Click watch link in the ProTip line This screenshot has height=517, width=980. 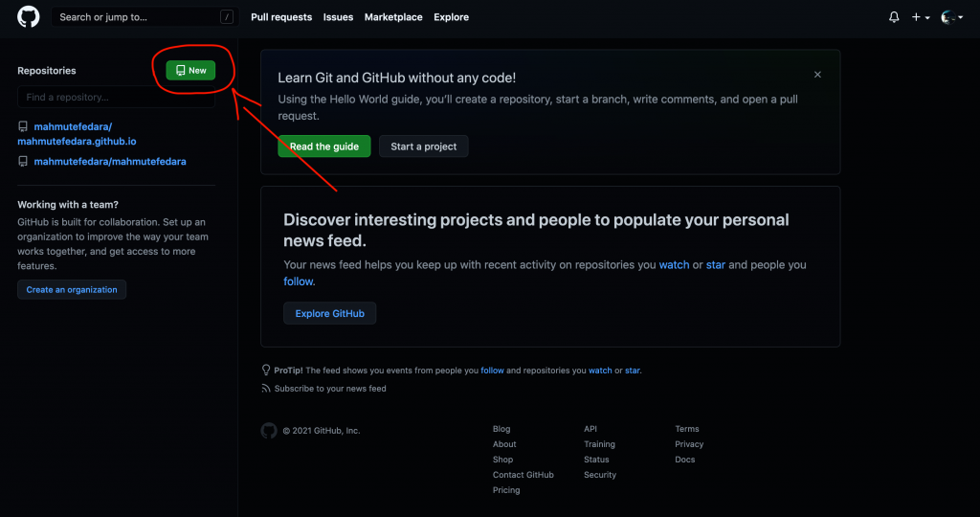click(x=600, y=371)
